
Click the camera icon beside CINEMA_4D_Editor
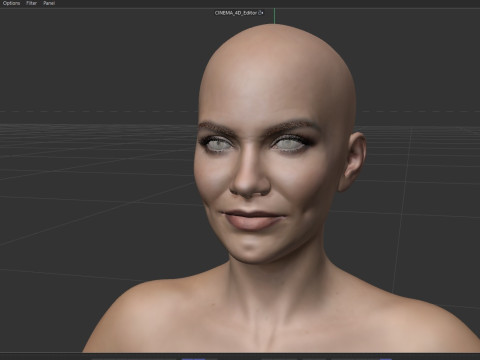click(261, 13)
